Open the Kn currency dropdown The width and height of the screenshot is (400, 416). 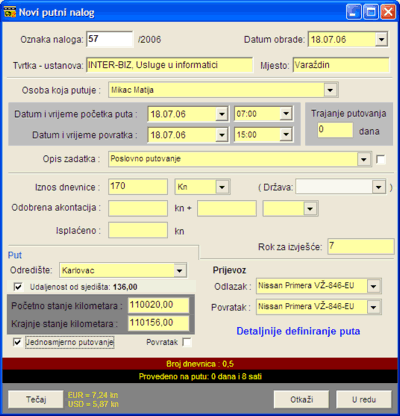click(222, 187)
